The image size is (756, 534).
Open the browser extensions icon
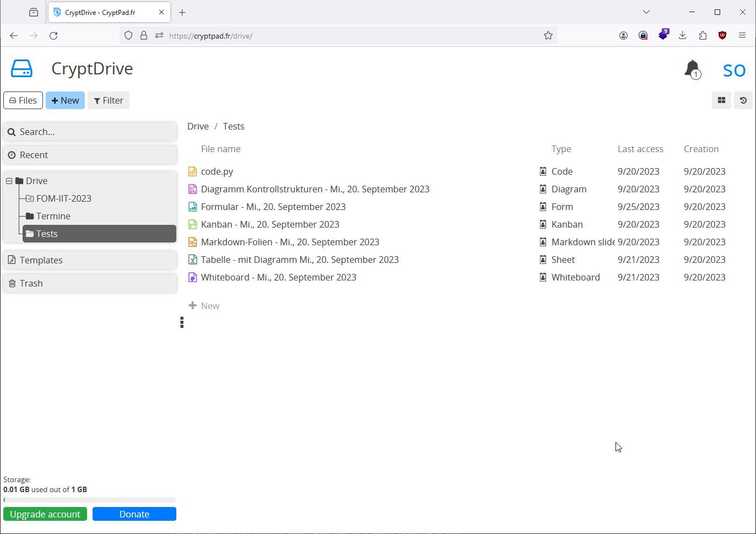point(702,36)
